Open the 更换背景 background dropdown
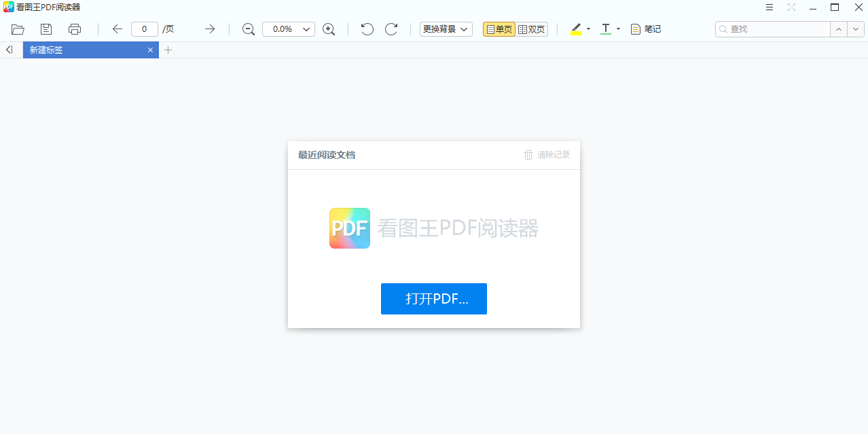Screen dimensions: 868x434 tap(446, 29)
